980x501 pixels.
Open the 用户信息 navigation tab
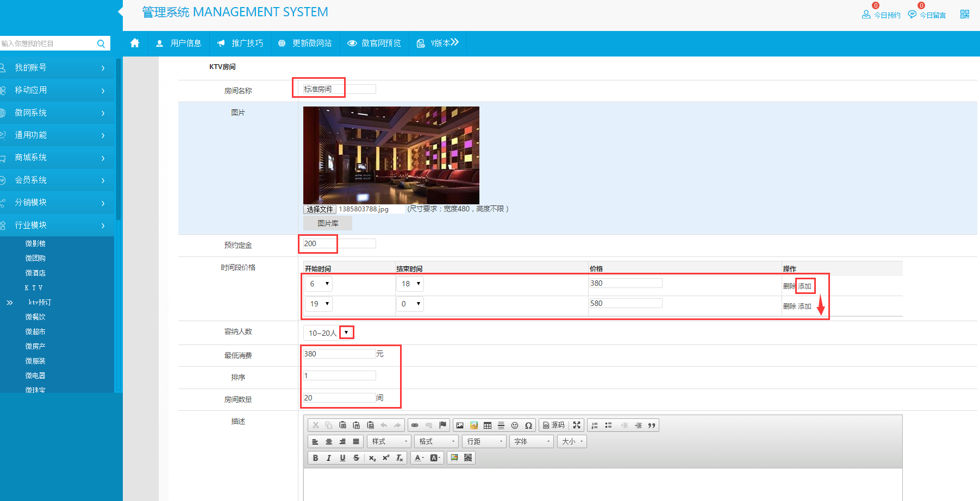179,43
